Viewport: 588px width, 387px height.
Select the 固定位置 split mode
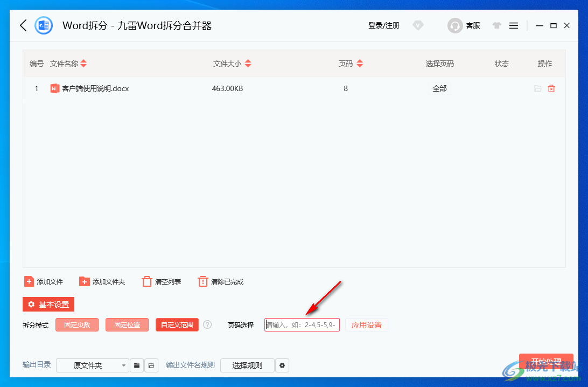(127, 324)
